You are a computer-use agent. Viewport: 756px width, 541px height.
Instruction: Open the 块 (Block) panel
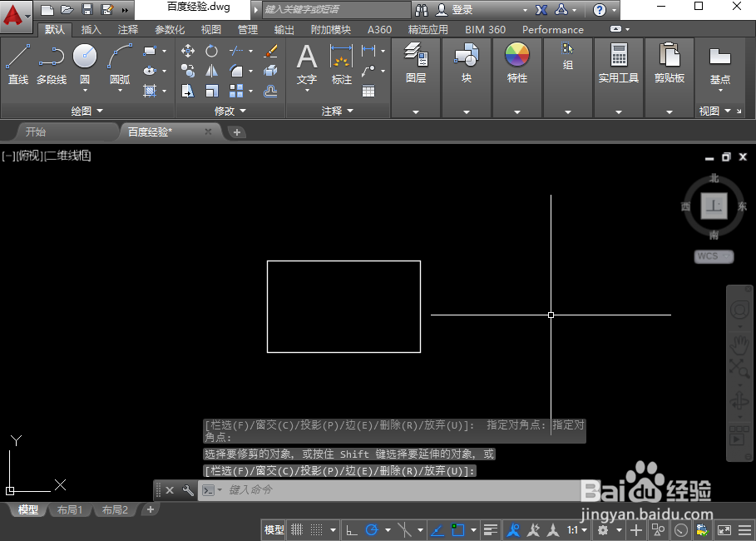click(x=467, y=63)
